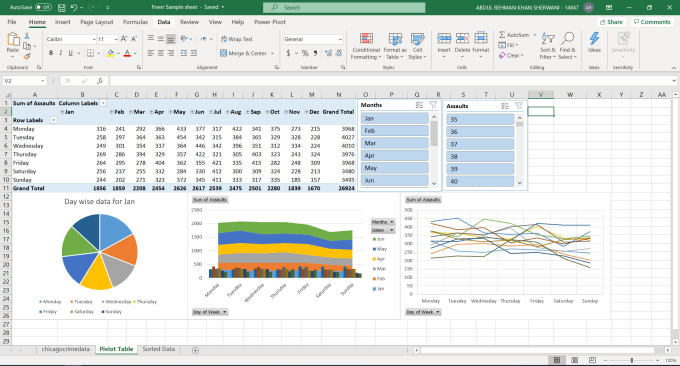This screenshot has width=680, height=366.
Task: Toggle multi-select on Assaults slicer
Action: (505, 106)
